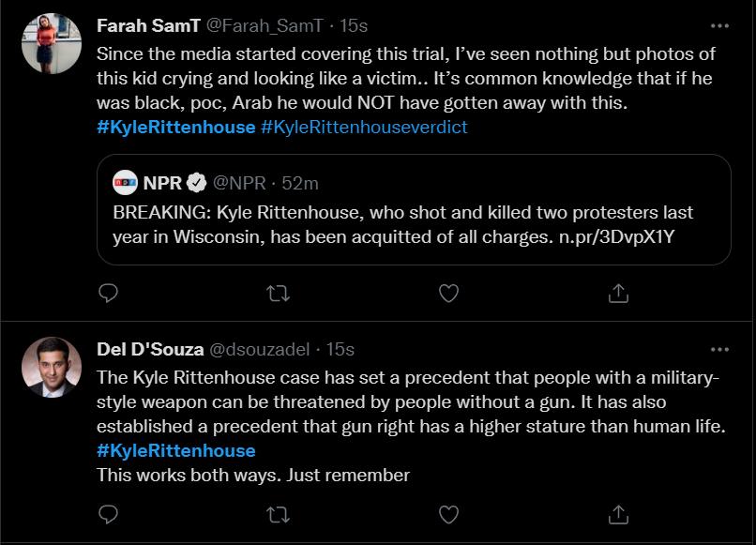
Task: Click the NPR logo in quoted tweet
Action: (126, 182)
